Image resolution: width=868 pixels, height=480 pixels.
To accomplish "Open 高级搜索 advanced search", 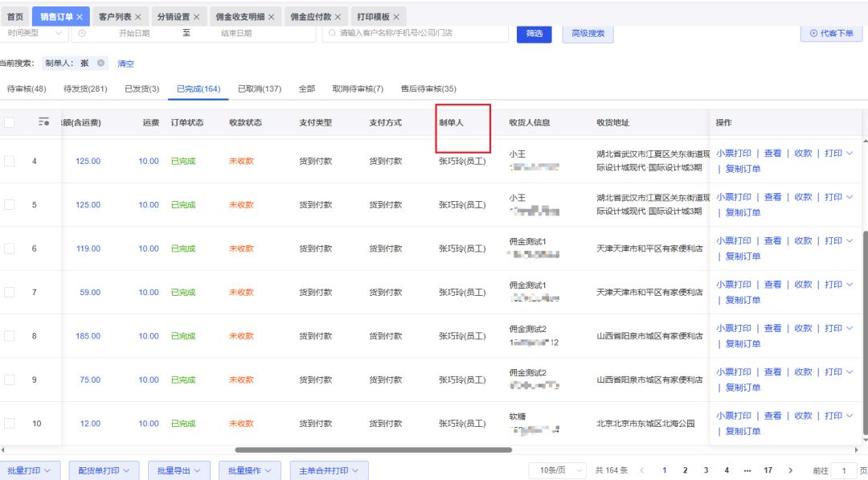I will [588, 33].
